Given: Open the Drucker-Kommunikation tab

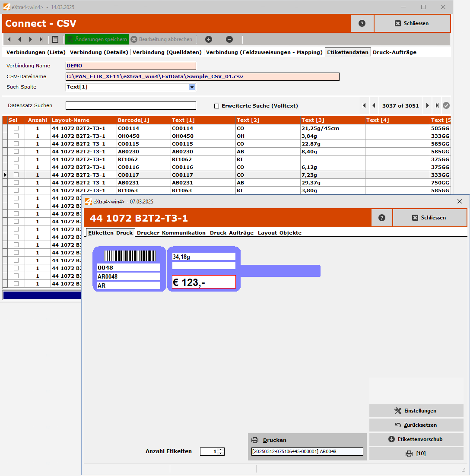Looking at the screenshot, I should tap(171, 232).
